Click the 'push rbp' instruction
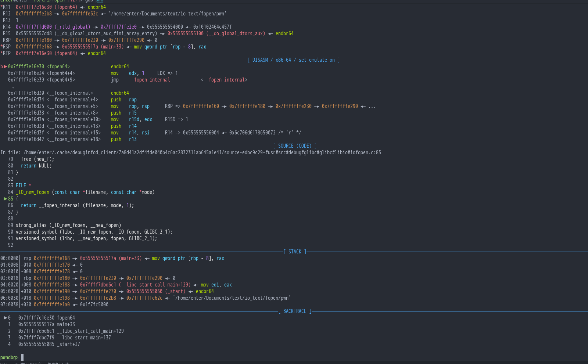This screenshot has height=364, width=588. (124, 100)
